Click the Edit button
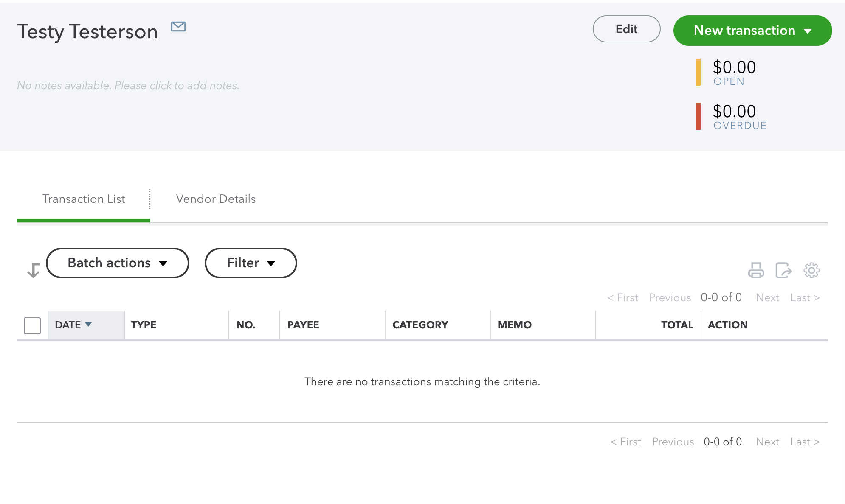The width and height of the screenshot is (845, 504). coord(626,29)
